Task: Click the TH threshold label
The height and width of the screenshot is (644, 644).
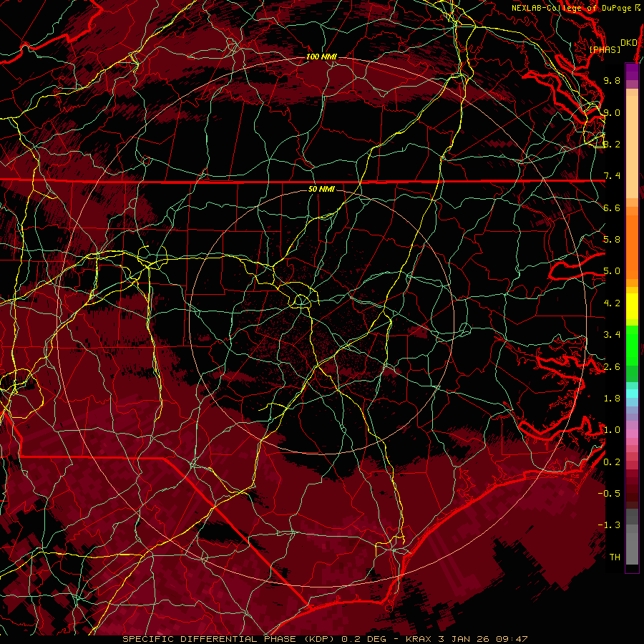Action: [615, 557]
